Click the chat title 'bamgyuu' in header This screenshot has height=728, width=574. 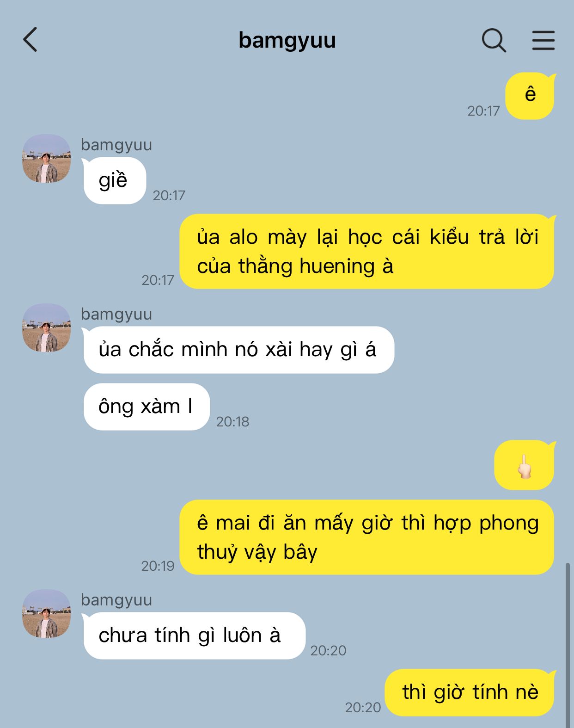pos(287,40)
